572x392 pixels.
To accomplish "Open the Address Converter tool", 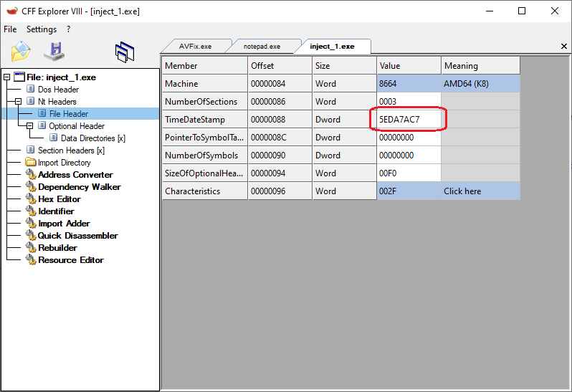I will coord(75,175).
